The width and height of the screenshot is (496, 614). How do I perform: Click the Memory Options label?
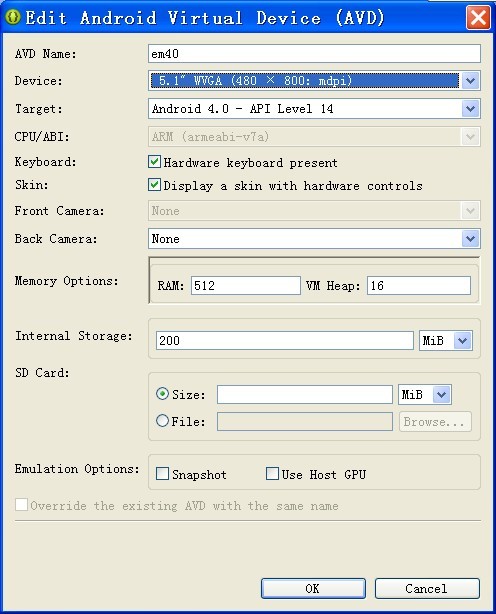coord(67,281)
